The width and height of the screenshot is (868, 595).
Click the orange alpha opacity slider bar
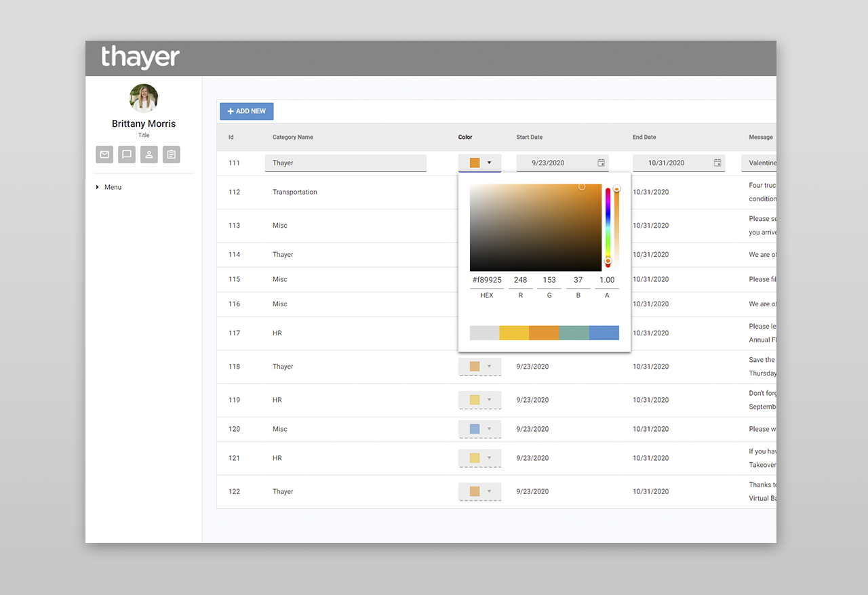pyautogui.click(x=616, y=228)
